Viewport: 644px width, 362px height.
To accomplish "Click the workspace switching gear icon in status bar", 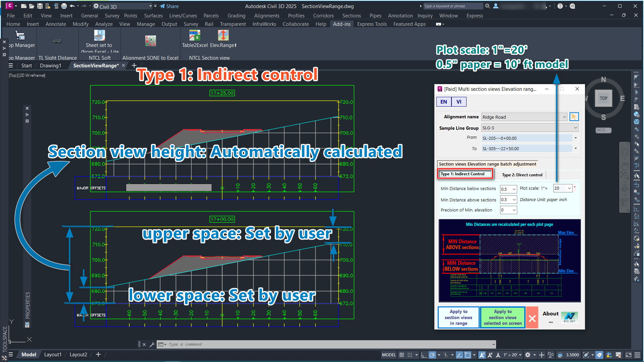I will pyautogui.click(x=528, y=355).
